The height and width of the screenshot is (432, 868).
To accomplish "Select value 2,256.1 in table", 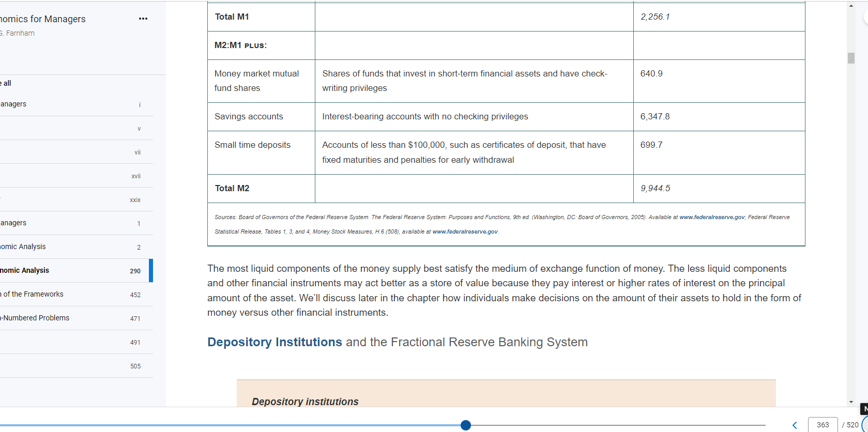I will pos(655,17).
